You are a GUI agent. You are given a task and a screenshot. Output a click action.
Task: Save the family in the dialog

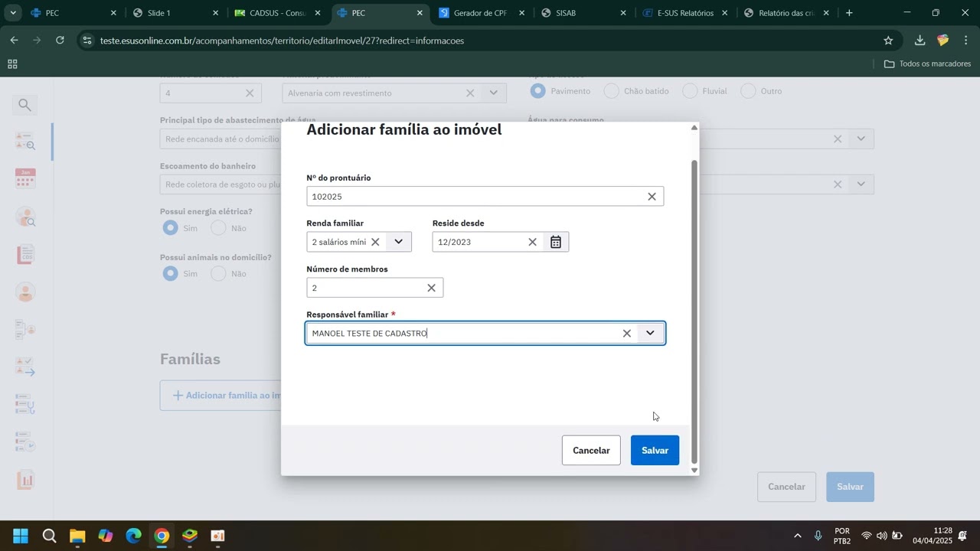[x=655, y=451]
